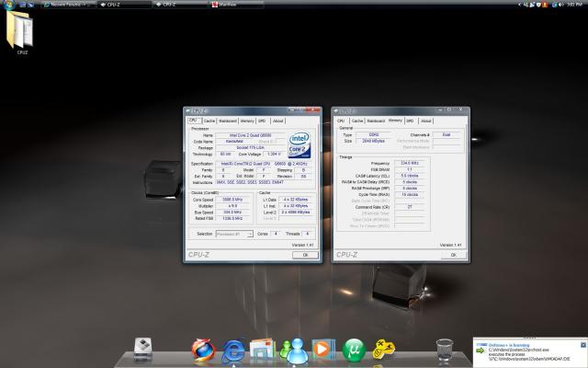Launch Windows Live Messenger from dock
588x368 pixels.
[294, 351]
